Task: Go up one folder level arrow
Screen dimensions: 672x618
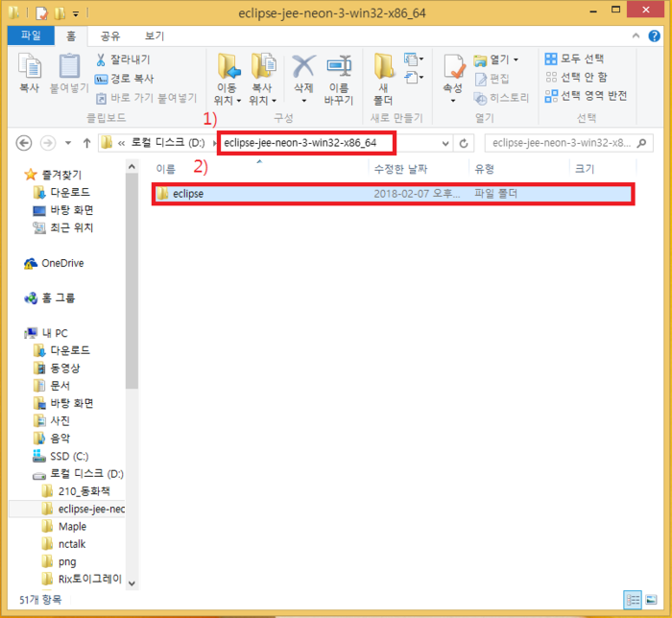Action: coord(87,143)
